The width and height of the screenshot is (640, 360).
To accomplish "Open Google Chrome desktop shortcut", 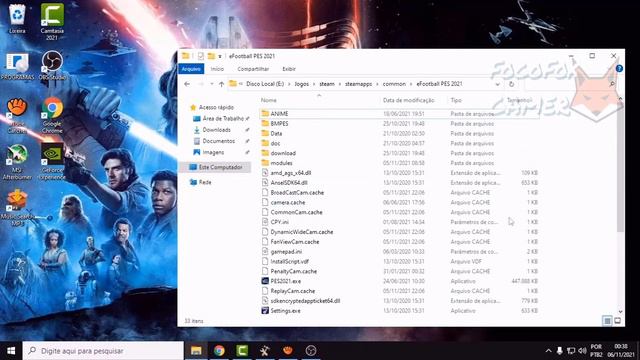I will [52, 114].
